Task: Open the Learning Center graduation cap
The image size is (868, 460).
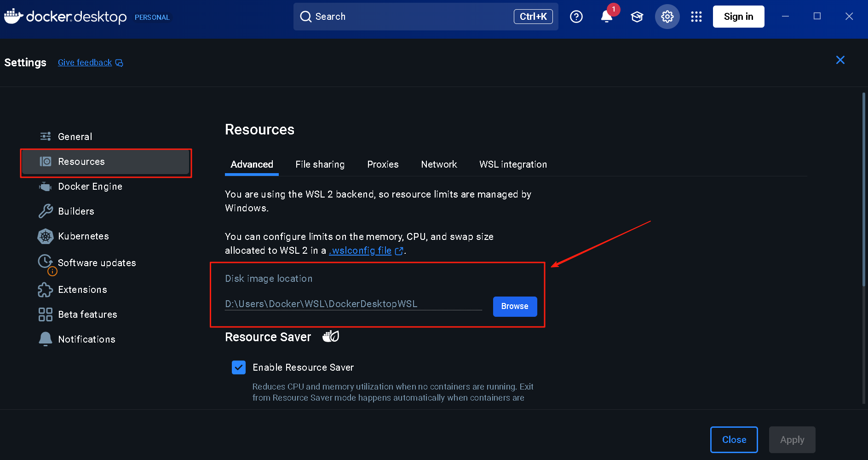Action: [637, 17]
